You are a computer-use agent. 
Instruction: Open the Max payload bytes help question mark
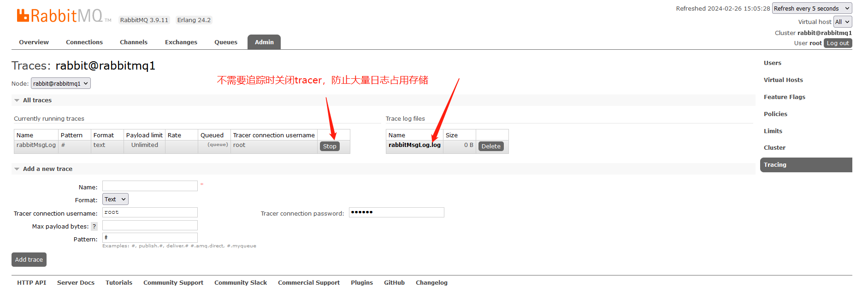(x=94, y=226)
